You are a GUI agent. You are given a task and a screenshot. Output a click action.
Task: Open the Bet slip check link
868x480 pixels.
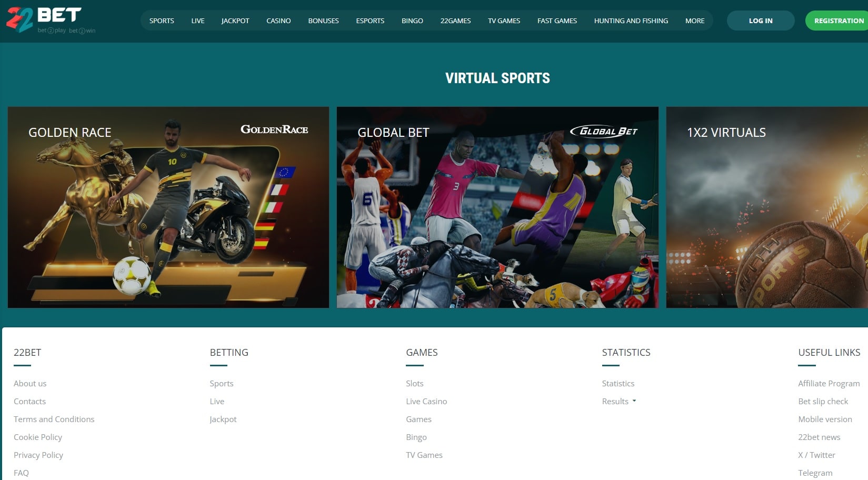823,401
